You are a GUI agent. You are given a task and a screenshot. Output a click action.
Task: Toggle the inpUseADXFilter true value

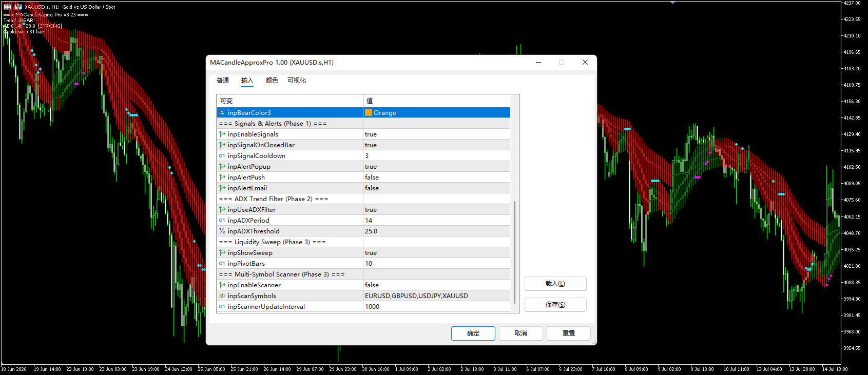point(436,210)
